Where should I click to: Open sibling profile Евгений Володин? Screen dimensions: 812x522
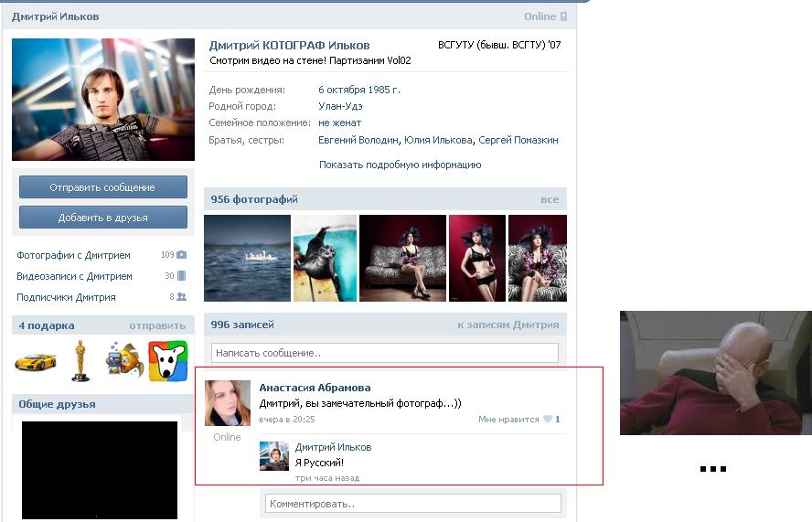[358, 140]
